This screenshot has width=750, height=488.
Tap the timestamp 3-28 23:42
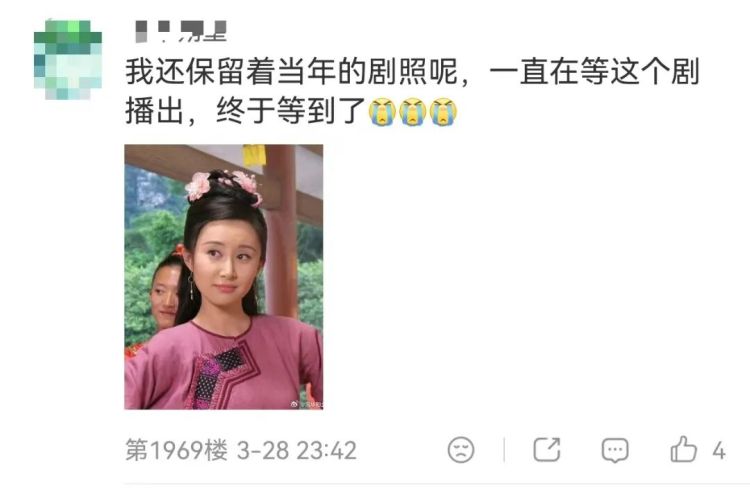click(297, 451)
